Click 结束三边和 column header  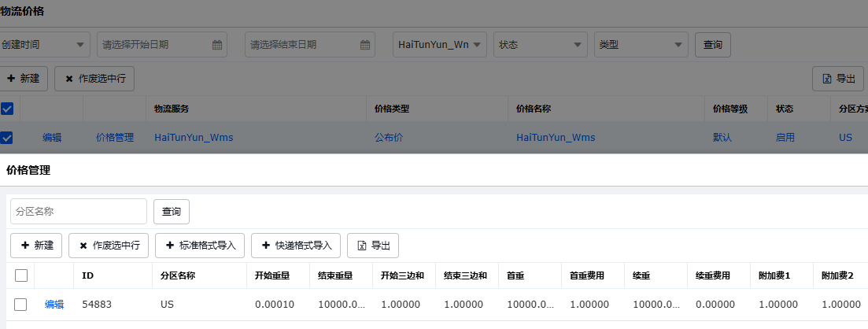click(466, 275)
